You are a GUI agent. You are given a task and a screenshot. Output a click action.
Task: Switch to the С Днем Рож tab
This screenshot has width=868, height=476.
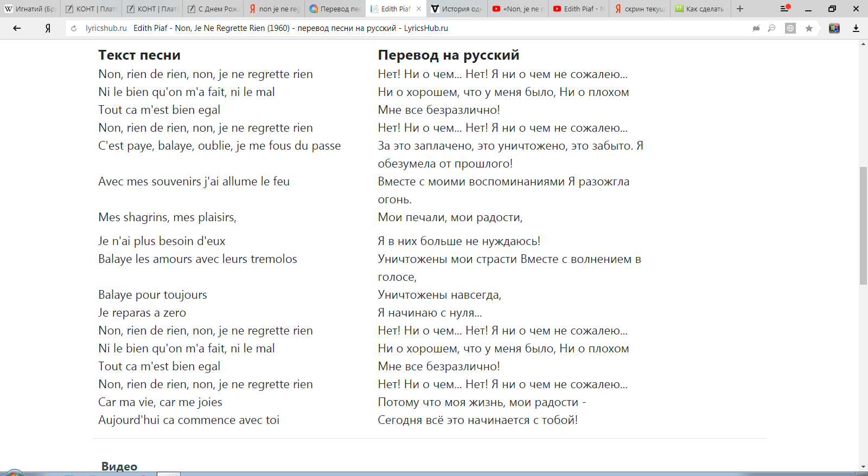click(213, 9)
